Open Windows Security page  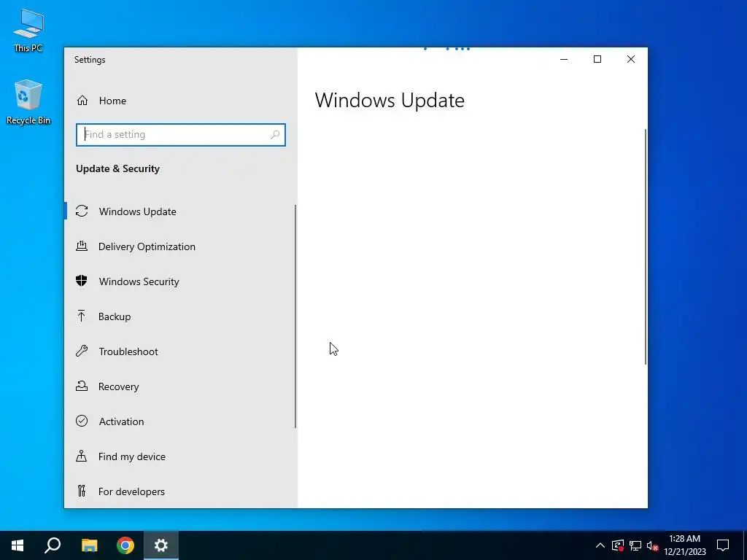point(180,281)
